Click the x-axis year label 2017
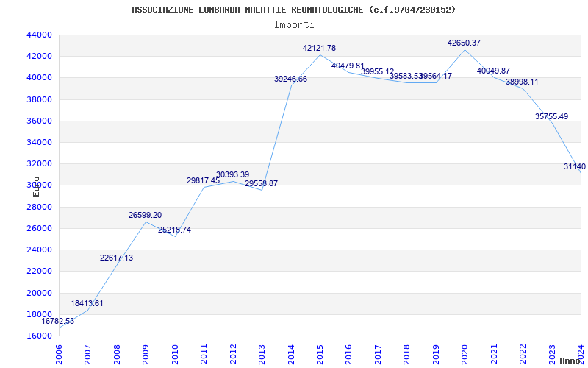588x368 pixels. 378,355
